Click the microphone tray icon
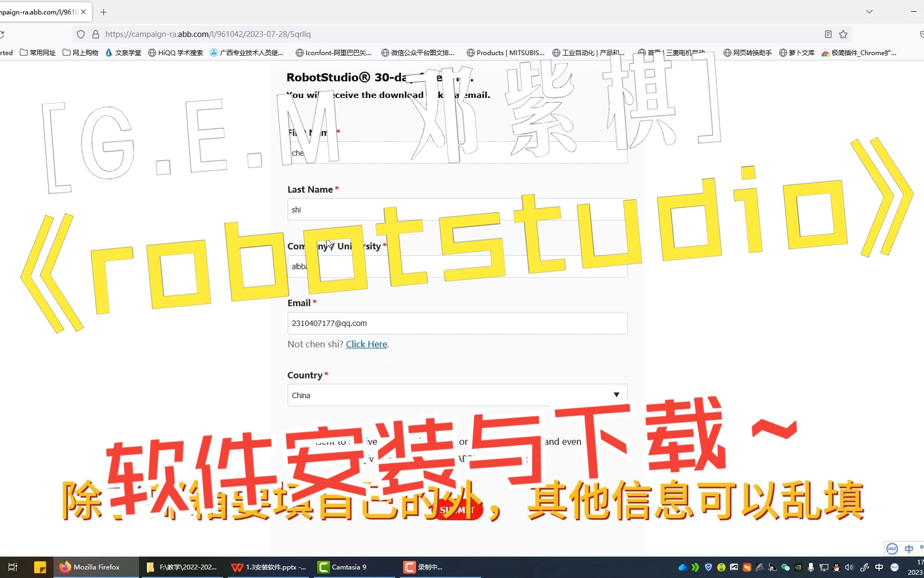924x578 pixels. point(811,567)
